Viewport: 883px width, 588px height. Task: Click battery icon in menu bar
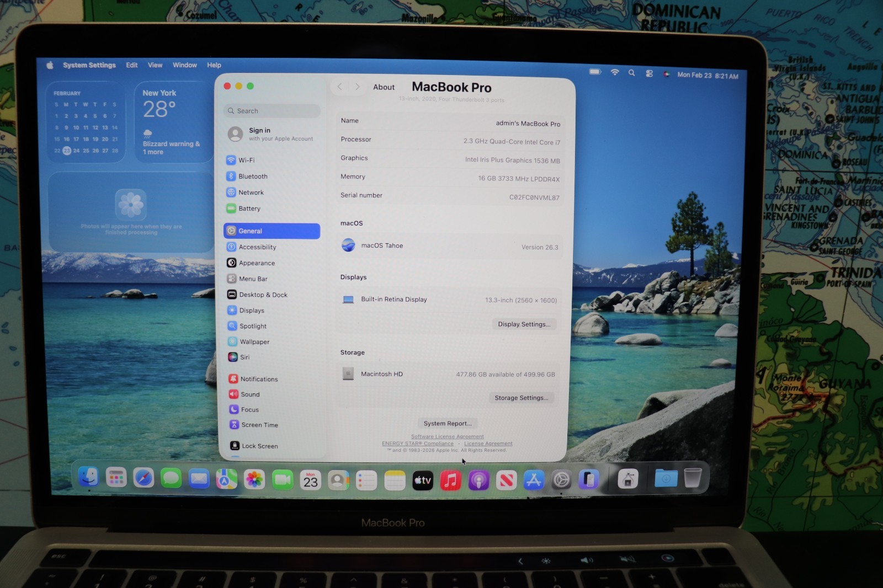pyautogui.click(x=595, y=72)
